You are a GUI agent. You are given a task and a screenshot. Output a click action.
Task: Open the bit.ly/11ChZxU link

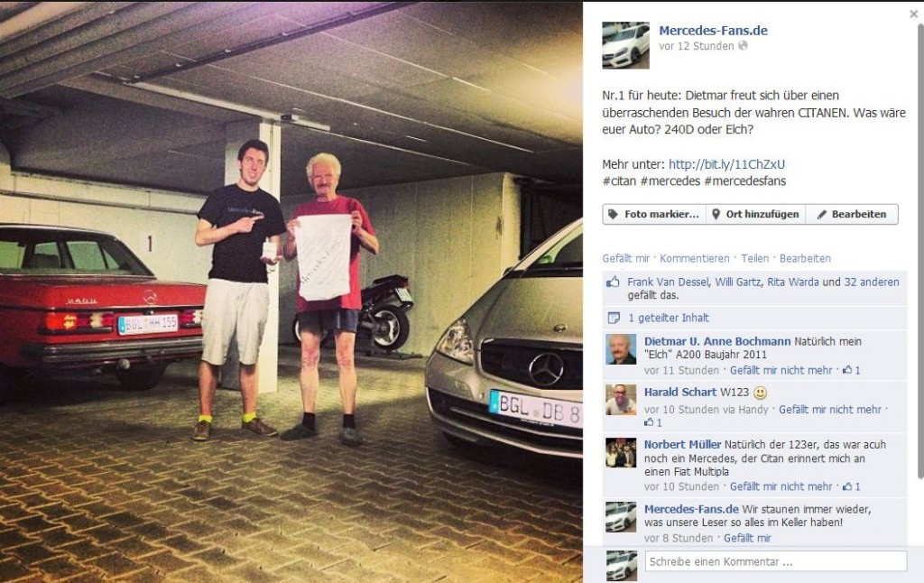coord(726,164)
